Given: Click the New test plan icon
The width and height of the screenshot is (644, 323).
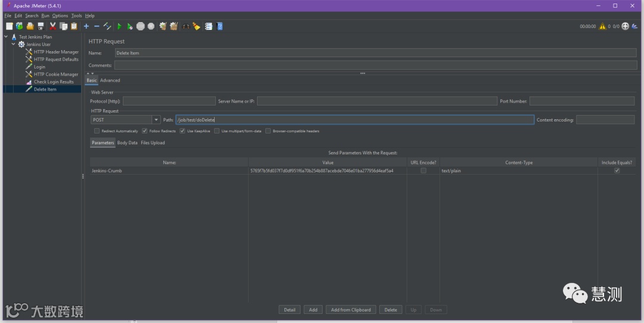Looking at the screenshot, I should pyautogui.click(x=9, y=26).
